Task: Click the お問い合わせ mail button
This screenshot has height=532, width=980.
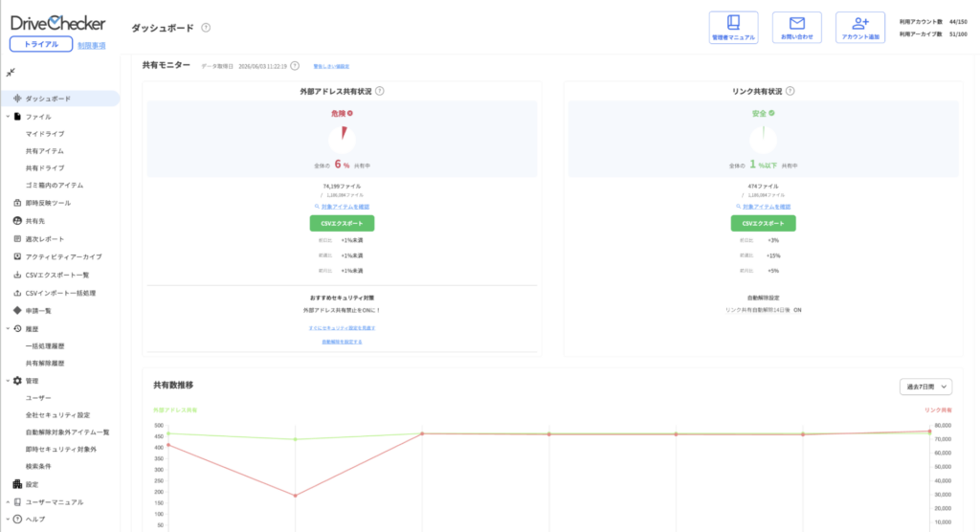Action: pyautogui.click(x=797, y=28)
